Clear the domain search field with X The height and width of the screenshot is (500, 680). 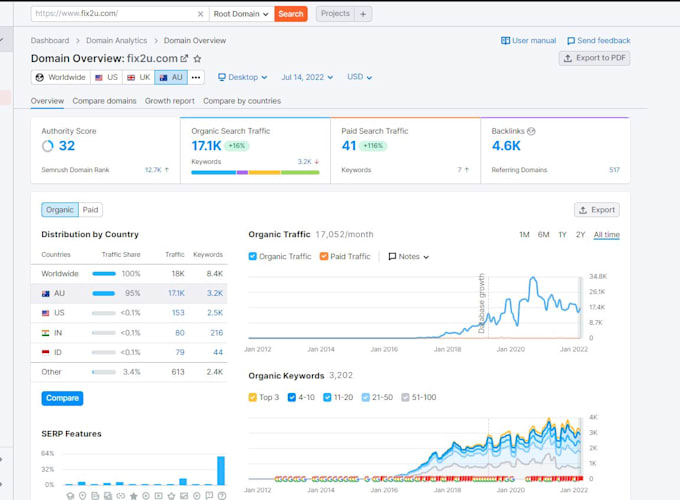pyautogui.click(x=200, y=14)
